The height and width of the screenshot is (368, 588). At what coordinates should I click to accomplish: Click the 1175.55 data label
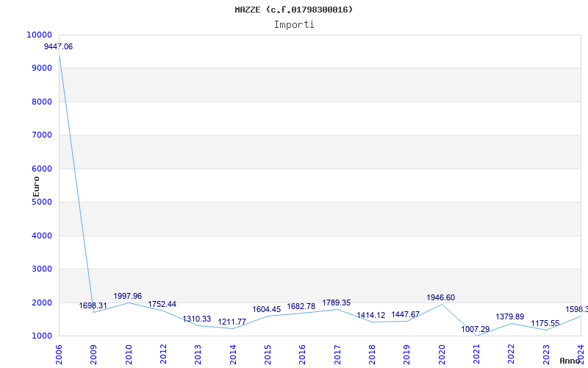click(545, 323)
